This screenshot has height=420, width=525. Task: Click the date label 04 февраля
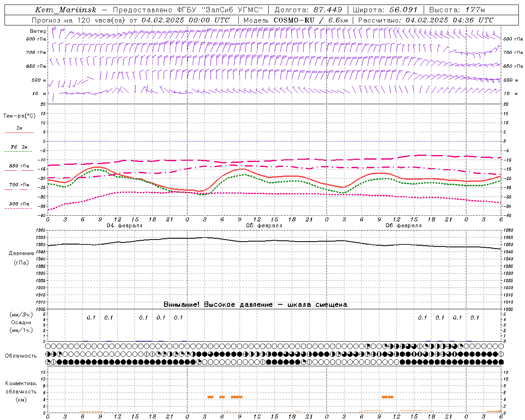pos(125,226)
